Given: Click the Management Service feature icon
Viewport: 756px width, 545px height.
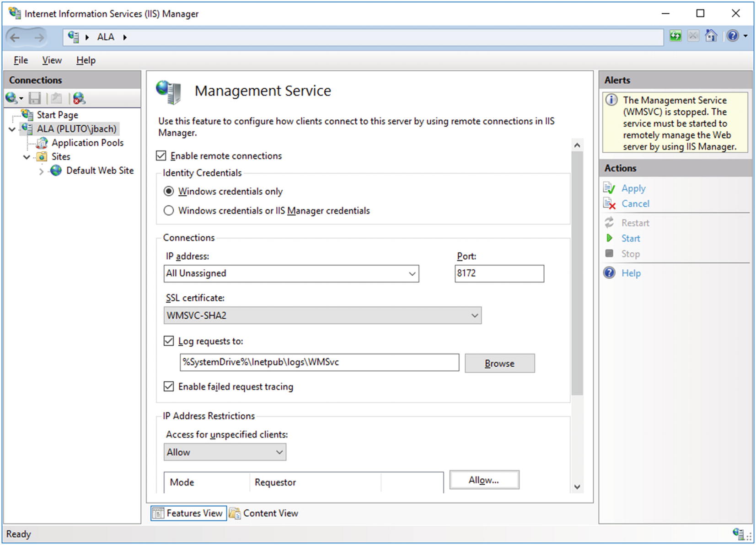Looking at the screenshot, I should click(x=169, y=92).
